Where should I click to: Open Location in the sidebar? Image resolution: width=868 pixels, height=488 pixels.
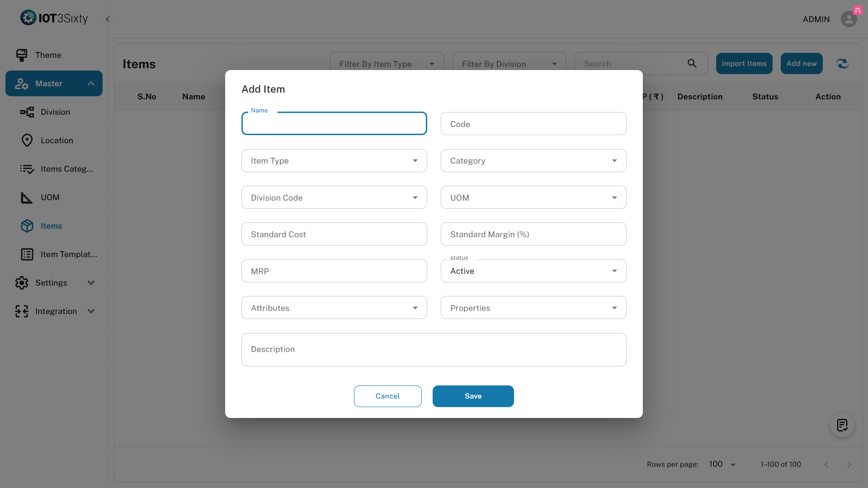(57, 141)
